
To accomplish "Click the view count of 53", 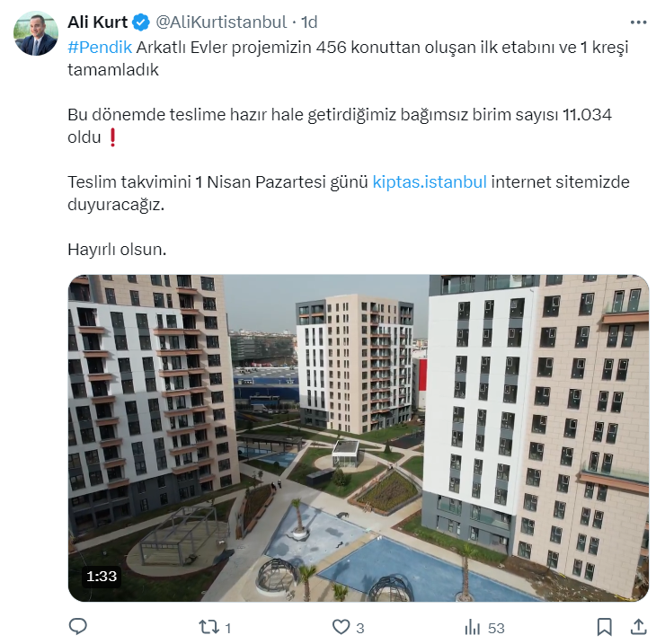I will pyautogui.click(x=496, y=628).
